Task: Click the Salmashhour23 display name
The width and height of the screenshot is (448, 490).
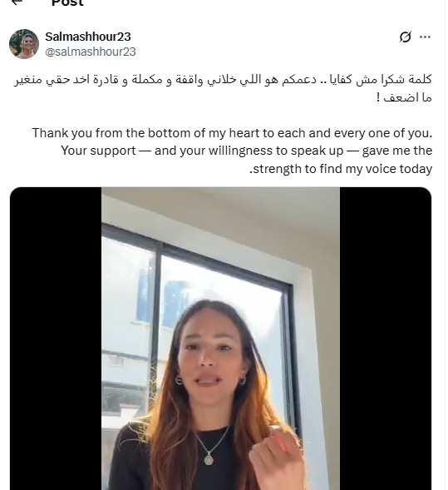Action: tap(88, 37)
